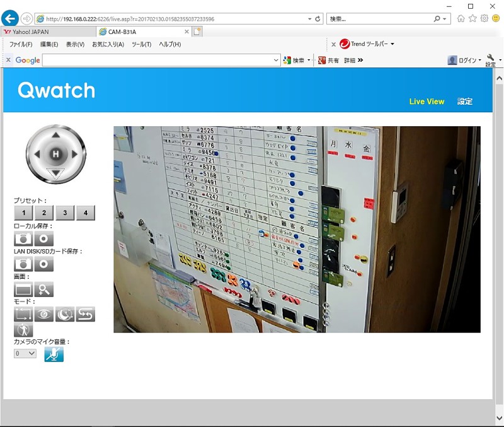Go to camera preset 3
This screenshot has height=427, width=504.
pos(65,213)
